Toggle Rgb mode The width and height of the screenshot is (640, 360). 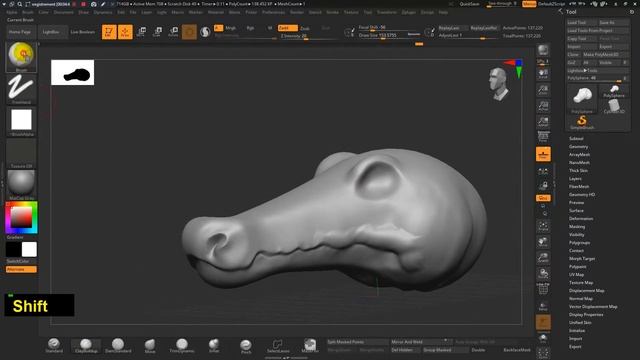tap(250, 28)
